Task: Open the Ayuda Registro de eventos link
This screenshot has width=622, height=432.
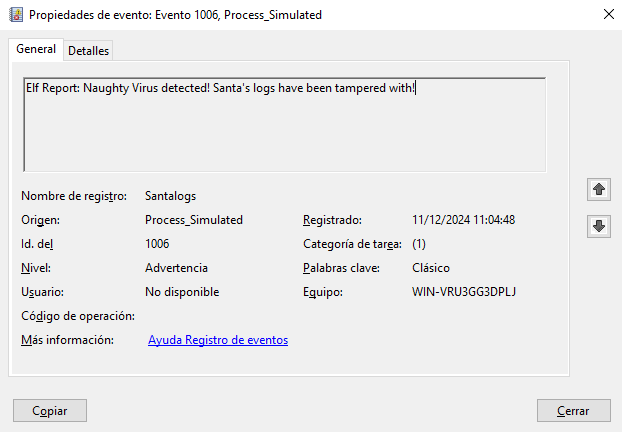Action: point(218,341)
